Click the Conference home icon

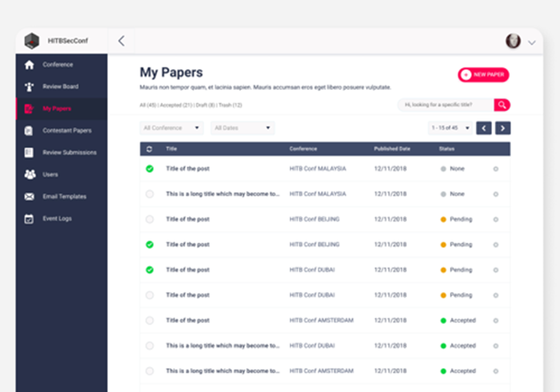click(x=29, y=65)
